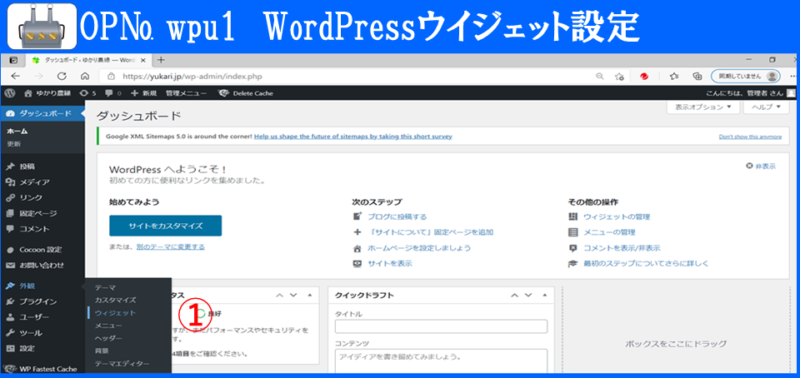Click the zoom magnifier icon in address bar

[601, 76]
